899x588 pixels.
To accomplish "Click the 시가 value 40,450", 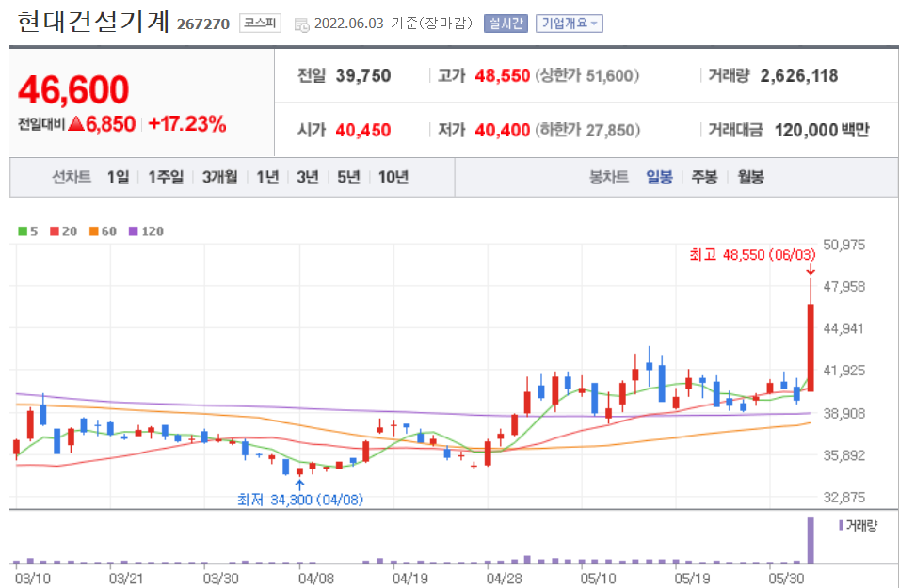I will coord(363,130).
